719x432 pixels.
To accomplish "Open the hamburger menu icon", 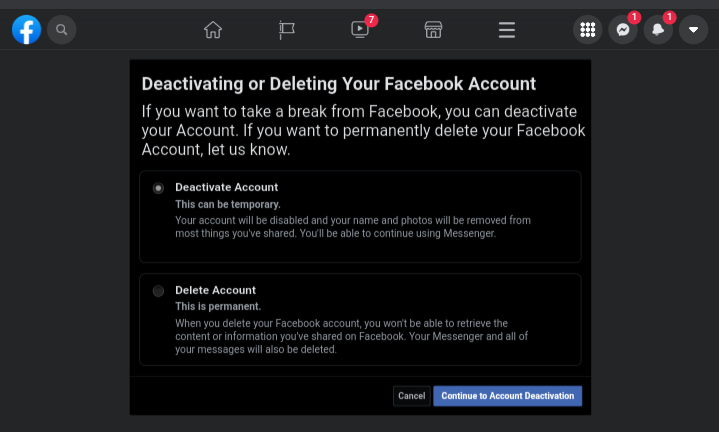I will pos(507,30).
